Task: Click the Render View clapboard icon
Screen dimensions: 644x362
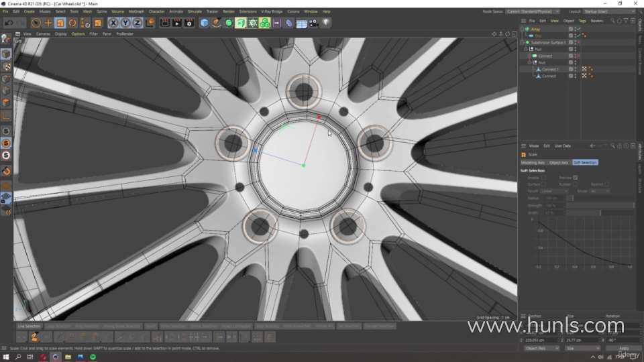Action: pyautogui.click(x=164, y=23)
